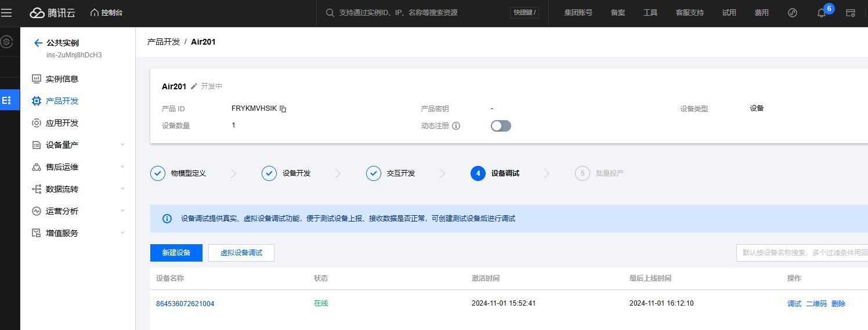Expand the 设备量产 chevron
The image size is (868, 330).
tap(122, 144)
